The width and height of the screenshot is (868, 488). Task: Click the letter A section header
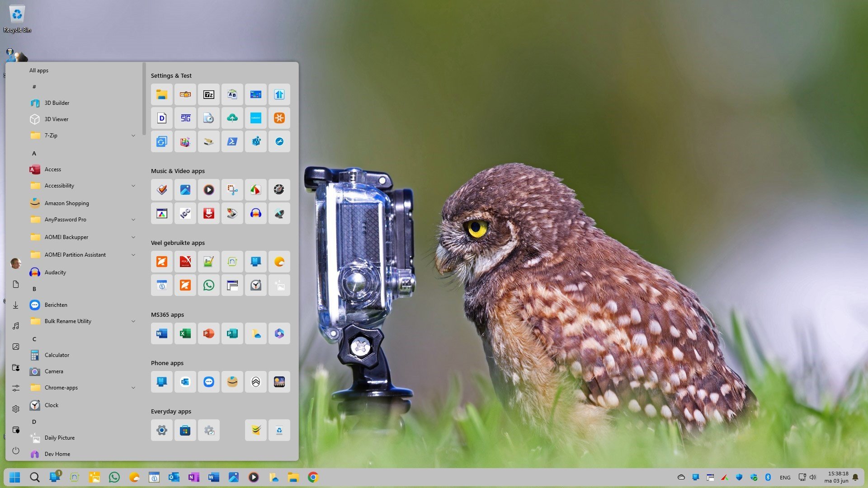click(x=34, y=154)
